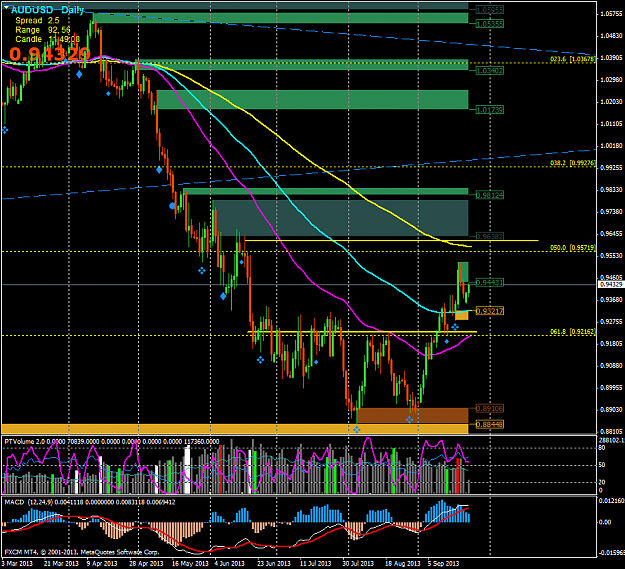Click the 050.0 Fibonacci level label
The width and height of the screenshot is (625, 569).
tap(573, 247)
